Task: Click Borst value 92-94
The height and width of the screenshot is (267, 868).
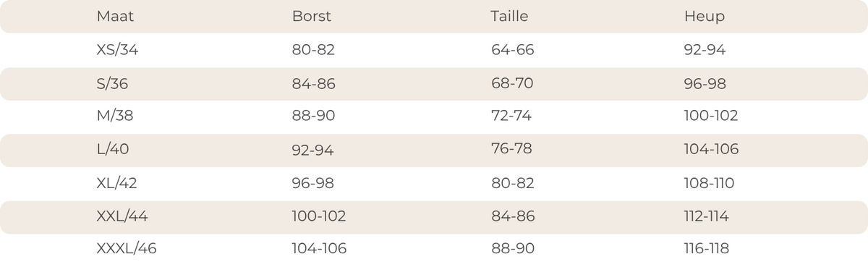Action: (313, 149)
